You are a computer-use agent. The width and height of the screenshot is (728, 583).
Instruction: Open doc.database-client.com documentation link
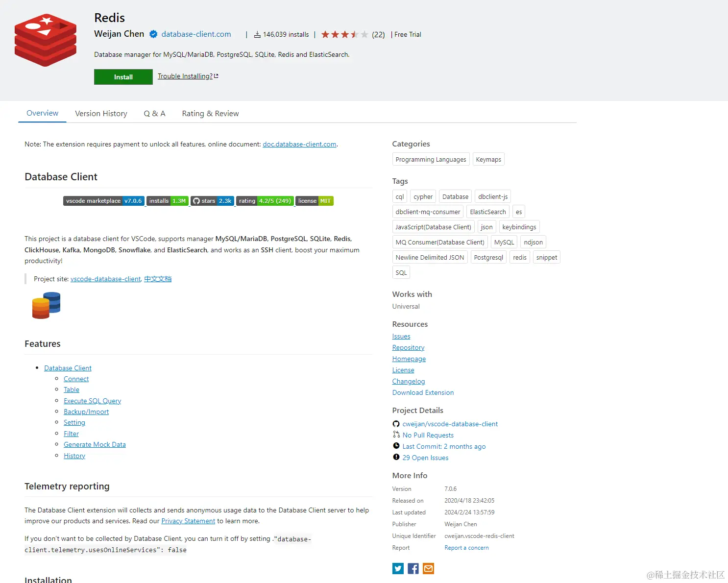[299, 144]
